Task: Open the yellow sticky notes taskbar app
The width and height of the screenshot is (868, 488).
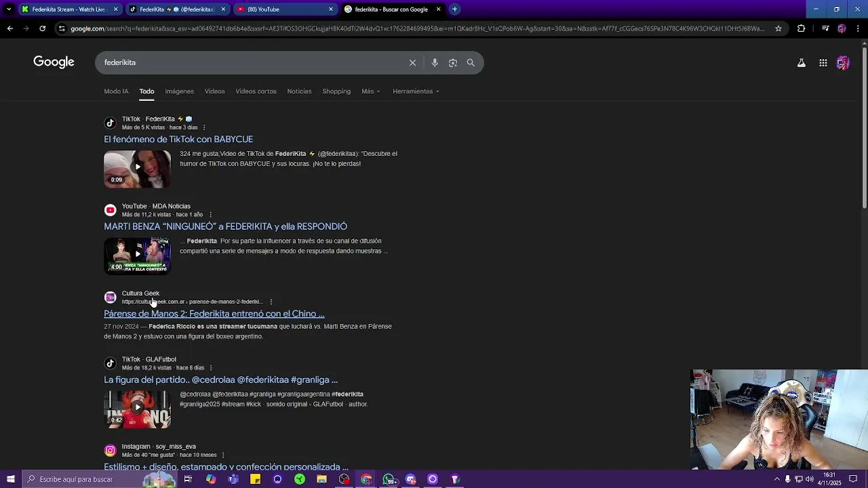Action: (x=255, y=479)
